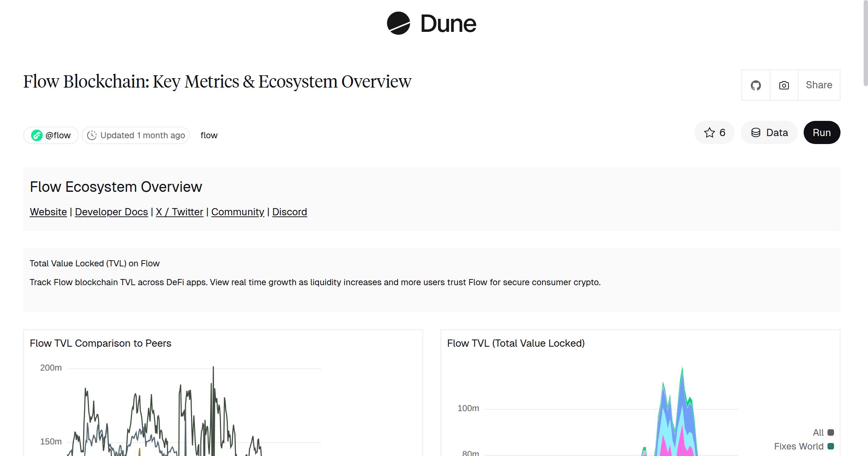
Task: Open the Developer Docs link
Action: coord(111,212)
